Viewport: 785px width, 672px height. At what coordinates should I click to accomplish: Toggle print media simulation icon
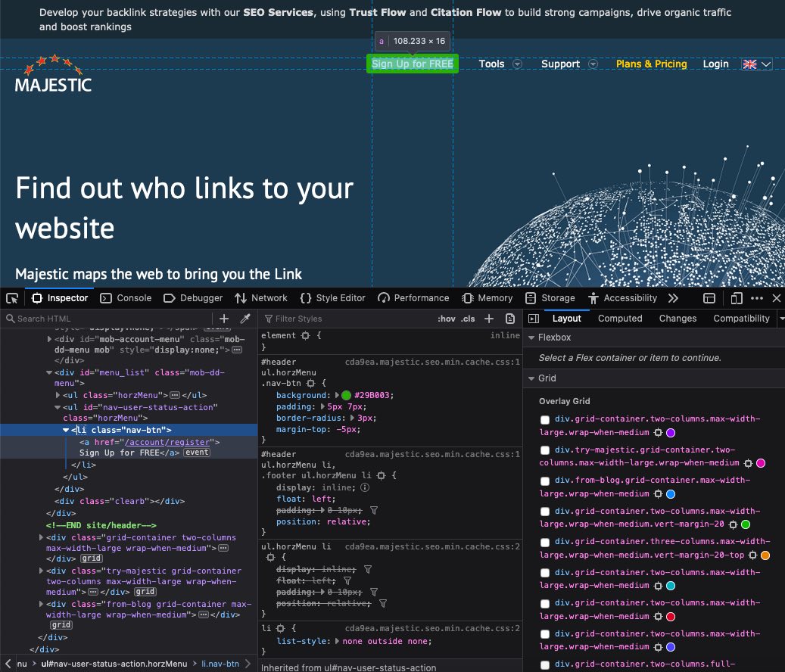(510, 319)
